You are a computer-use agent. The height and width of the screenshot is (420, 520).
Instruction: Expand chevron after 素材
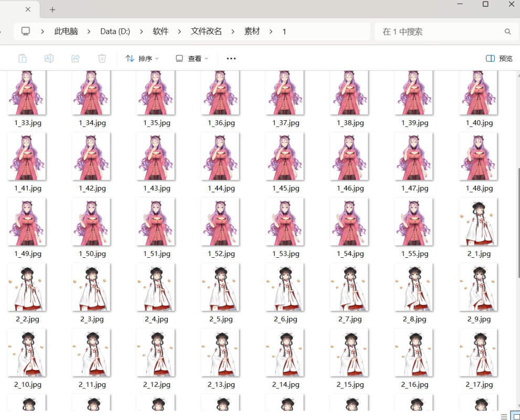click(271, 31)
